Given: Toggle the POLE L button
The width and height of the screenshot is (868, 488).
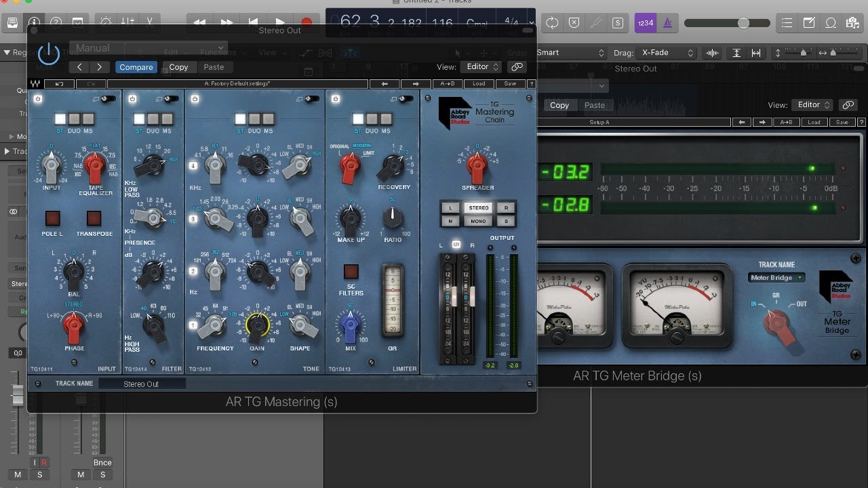Looking at the screenshot, I should (52, 218).
